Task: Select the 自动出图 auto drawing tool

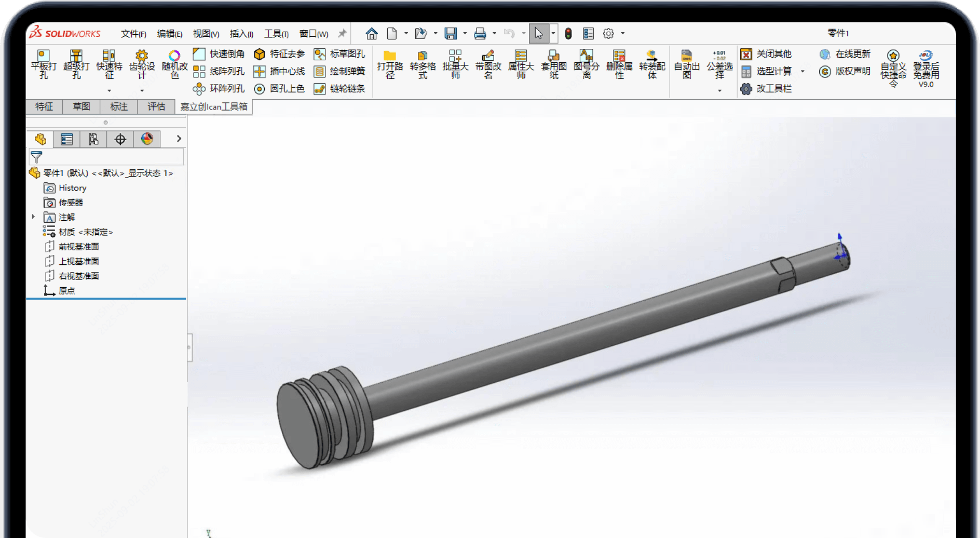Action: tap(686, 56)
